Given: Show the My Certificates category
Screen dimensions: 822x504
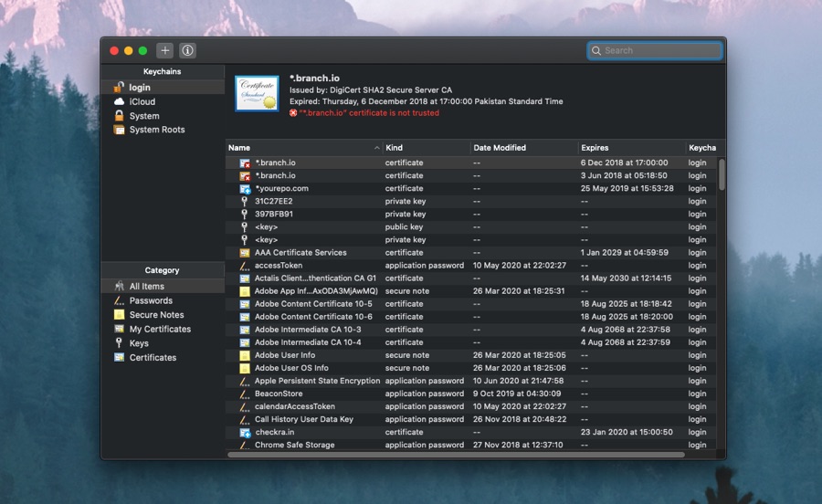Looking at the screenshot, I should (x=163, y=329).
